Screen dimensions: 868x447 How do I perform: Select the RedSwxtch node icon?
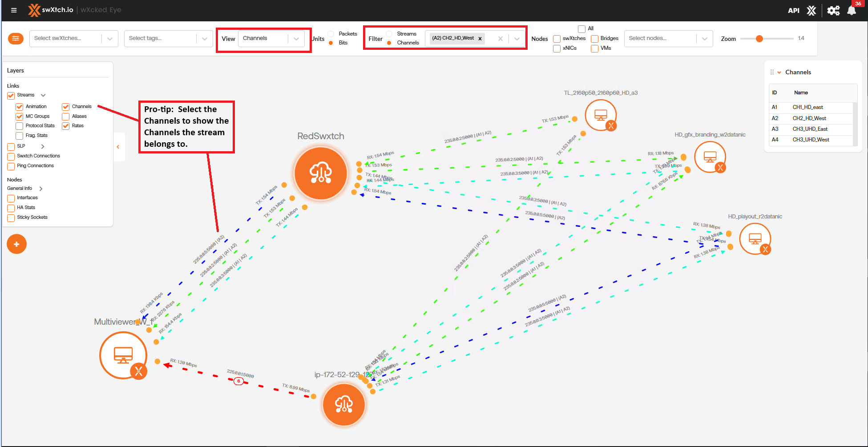[x=321, y=173]
